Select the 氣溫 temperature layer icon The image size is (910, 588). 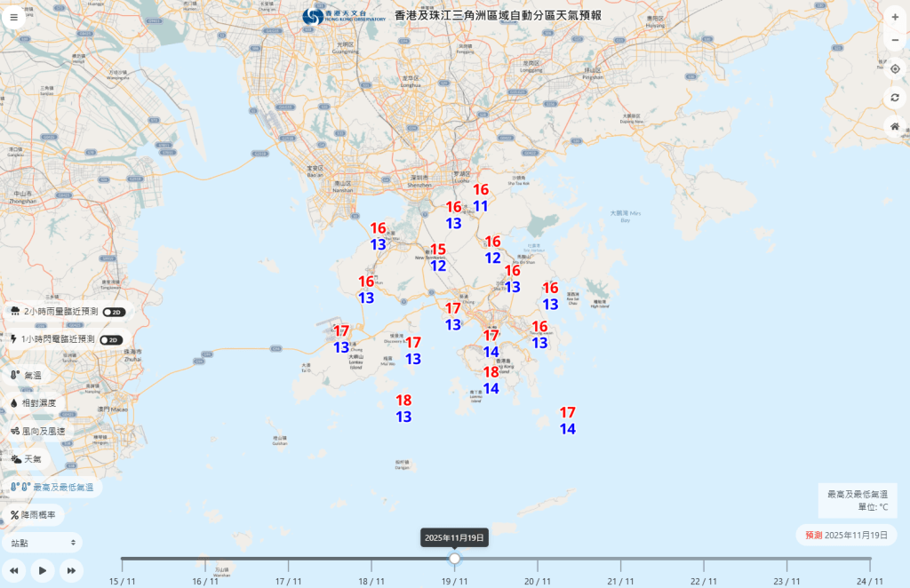pyautogui.click(x=12, y=376)
